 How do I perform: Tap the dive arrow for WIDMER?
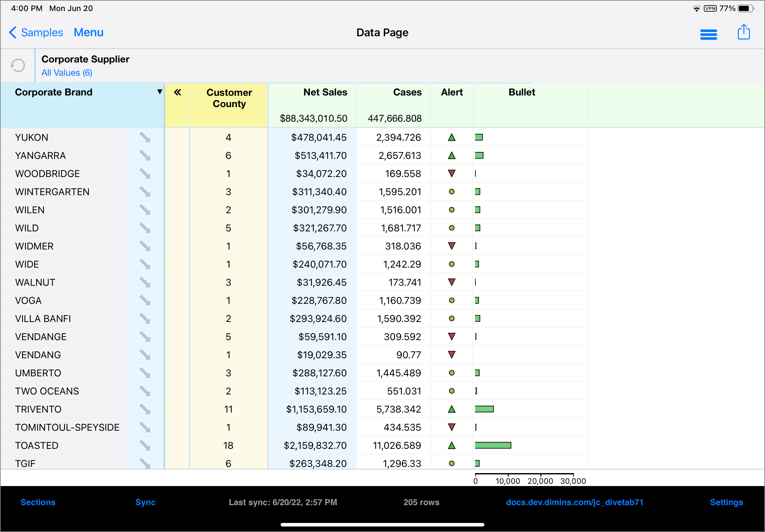(x=145, y=246)
